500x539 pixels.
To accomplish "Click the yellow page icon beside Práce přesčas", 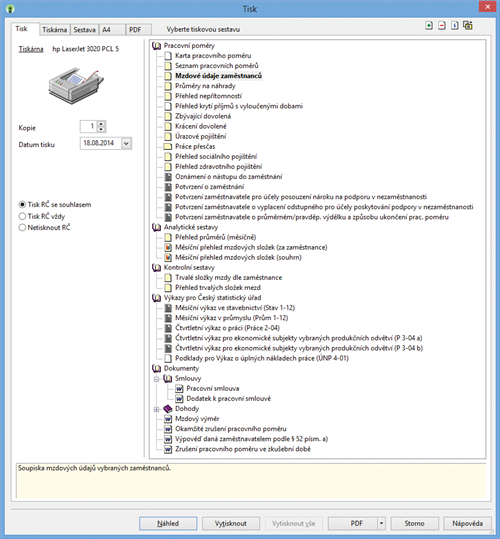I will 168,146.
